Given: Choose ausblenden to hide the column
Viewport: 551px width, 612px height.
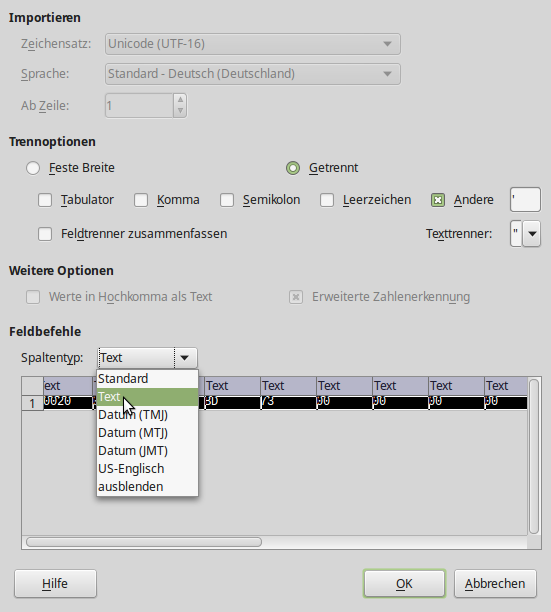Looking at the screenshot, I should pos(148,487).
